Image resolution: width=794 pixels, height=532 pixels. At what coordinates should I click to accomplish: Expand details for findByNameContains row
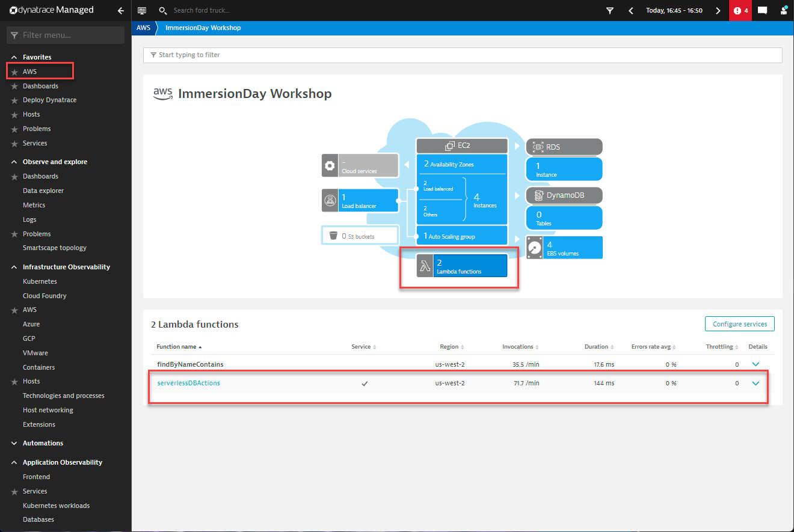point(756,364)
